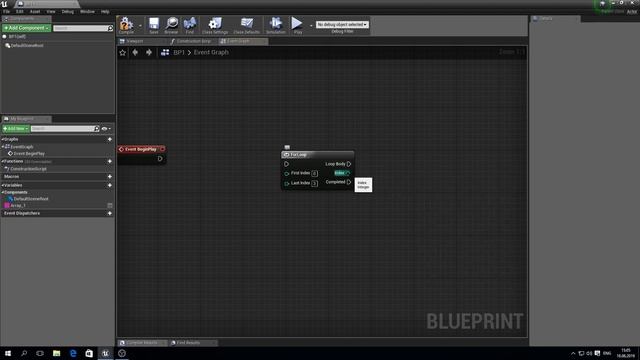Image resolution: width=640 pixels, height=360 pixels.
Task: Click the Loop Body output pin
Action: coord(349,164)
